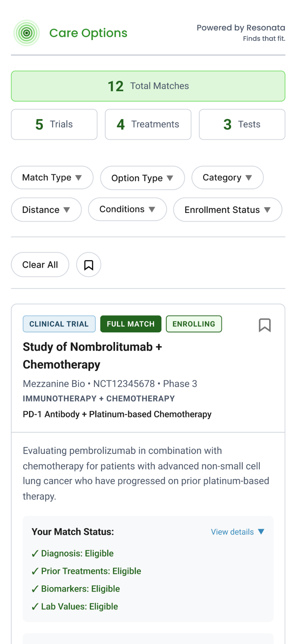Open the Match Type dropdown
This screenshot has width=295, height=644.
coord(52,178)
